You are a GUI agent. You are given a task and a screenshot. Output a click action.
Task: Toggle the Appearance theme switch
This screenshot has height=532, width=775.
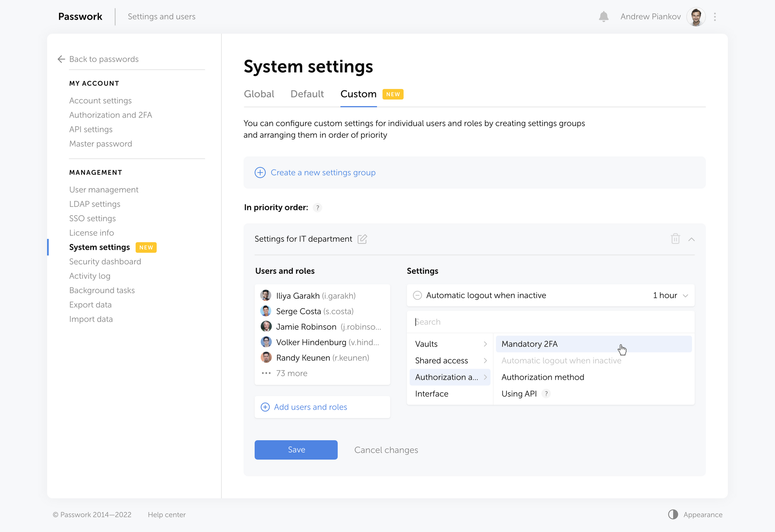tap(673, 514)
